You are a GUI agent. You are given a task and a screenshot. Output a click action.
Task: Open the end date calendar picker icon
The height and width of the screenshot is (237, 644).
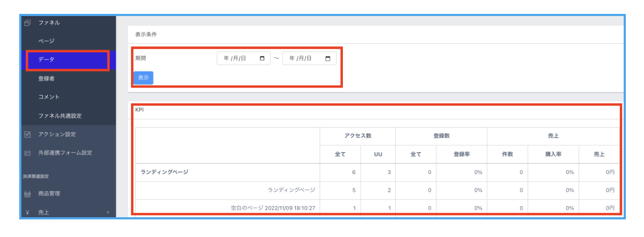pos(328,59)
